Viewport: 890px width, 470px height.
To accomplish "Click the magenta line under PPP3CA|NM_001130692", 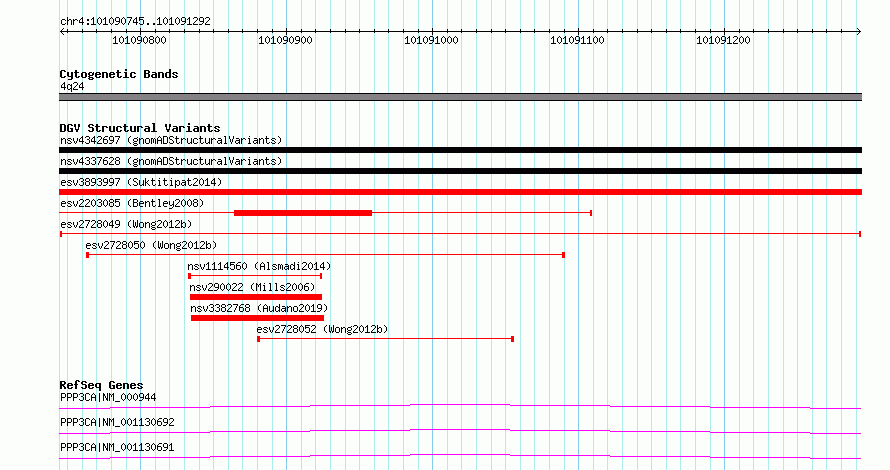I will click(460, 431).
